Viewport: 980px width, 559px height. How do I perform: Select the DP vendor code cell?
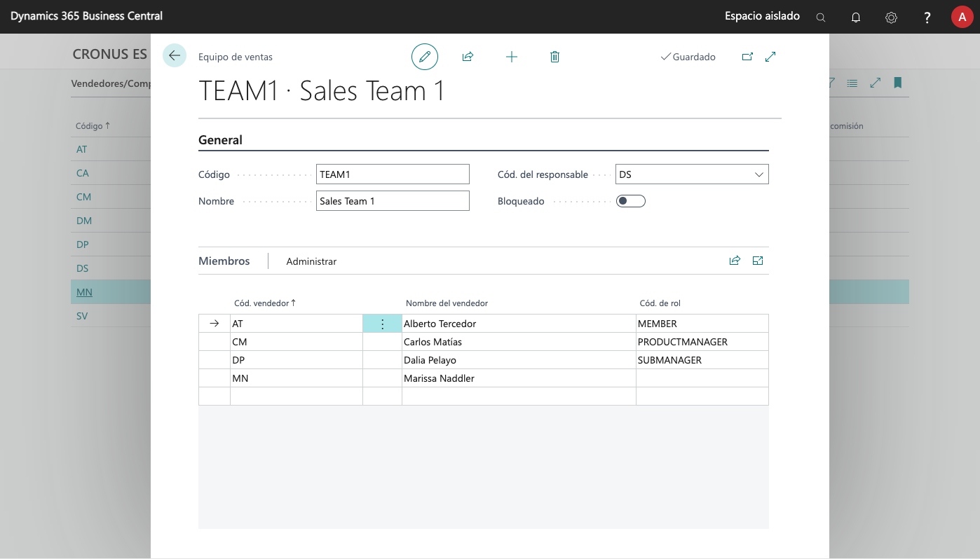[x=296, y=360]
